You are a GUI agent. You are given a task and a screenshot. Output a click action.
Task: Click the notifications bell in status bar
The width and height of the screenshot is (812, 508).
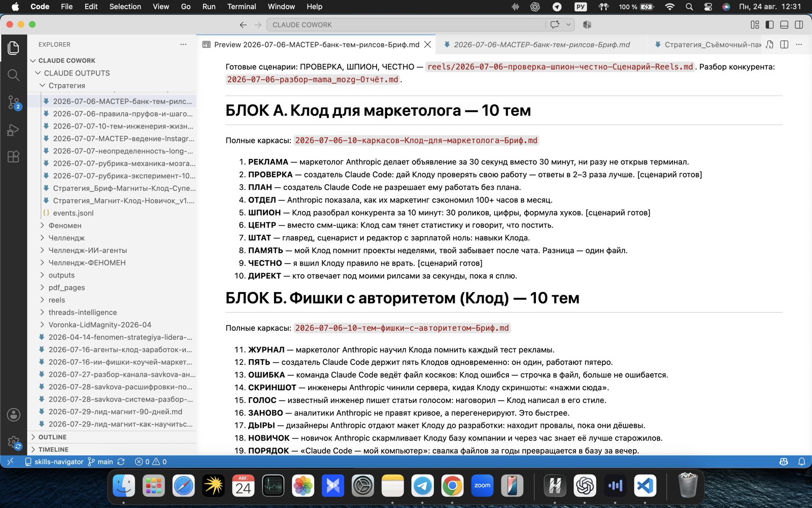801,462
